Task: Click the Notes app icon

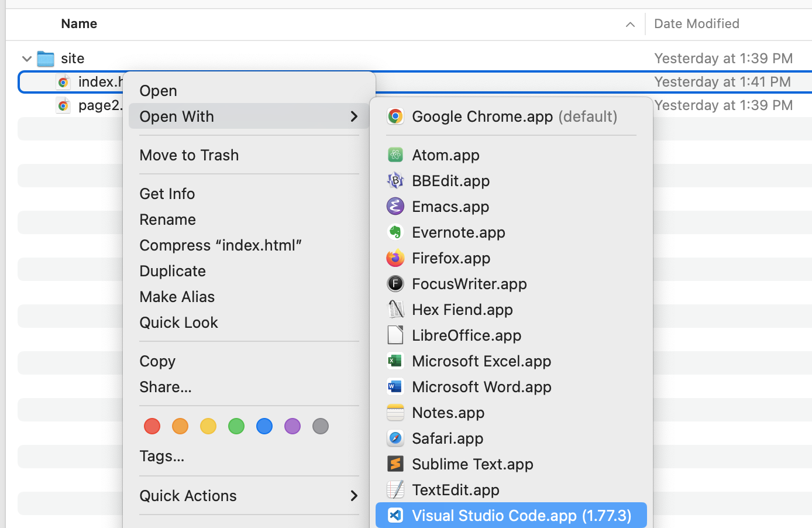Action: tap(395, 413)
